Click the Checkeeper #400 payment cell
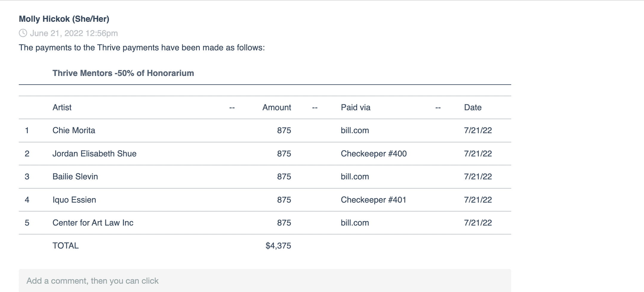The image size is (644, 292). coord(374,154)
